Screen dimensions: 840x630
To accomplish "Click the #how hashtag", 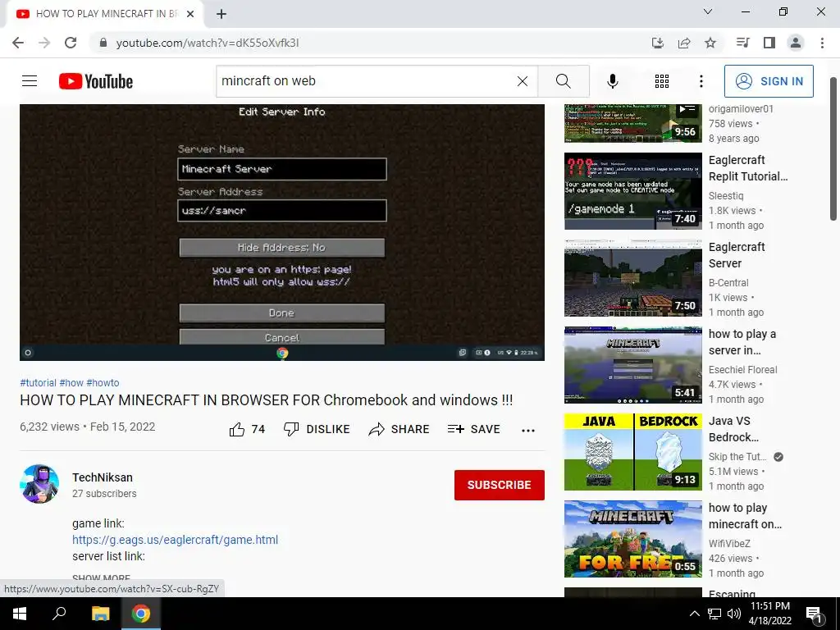I will pos(71,383).
